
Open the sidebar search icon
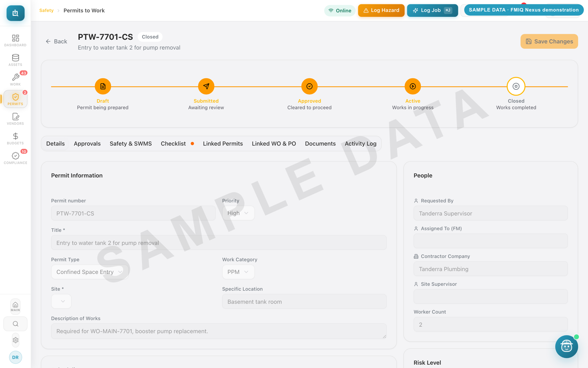coord(15,324)
